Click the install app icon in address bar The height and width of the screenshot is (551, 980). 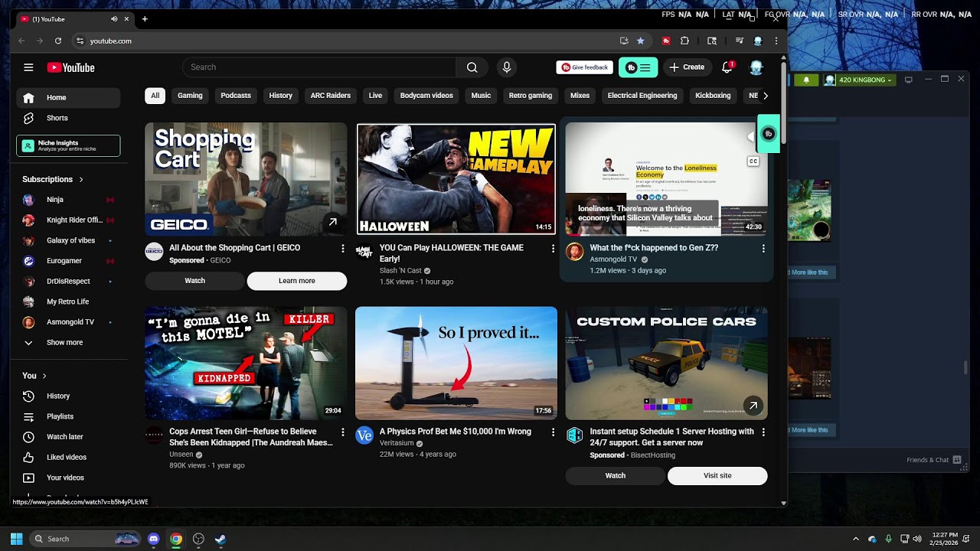tap(624, 41)
